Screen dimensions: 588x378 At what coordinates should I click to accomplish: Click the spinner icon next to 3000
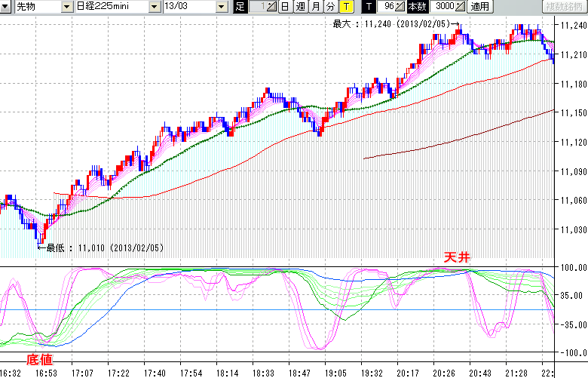pyautogui.click(x=461, y=7)
